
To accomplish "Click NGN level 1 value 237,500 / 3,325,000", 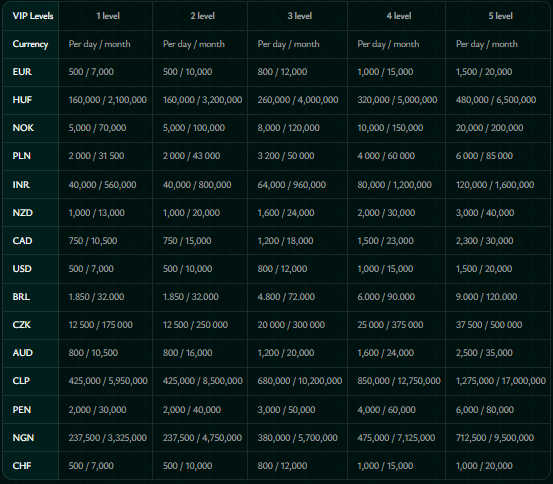I will coord(108,438).
